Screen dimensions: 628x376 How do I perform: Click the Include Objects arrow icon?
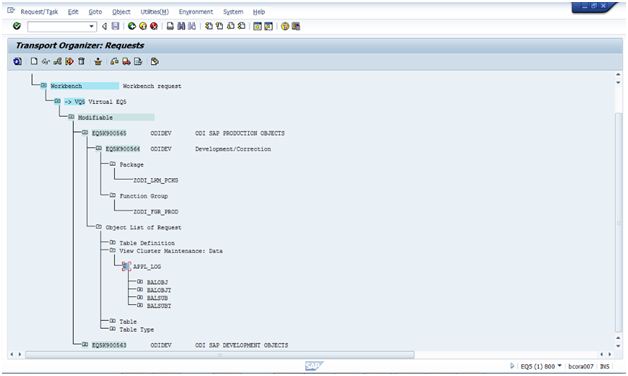tap(69, 62)
